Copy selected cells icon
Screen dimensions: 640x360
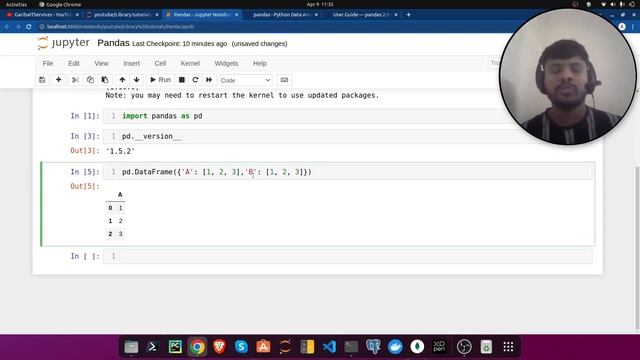click(x=90, y=80)
